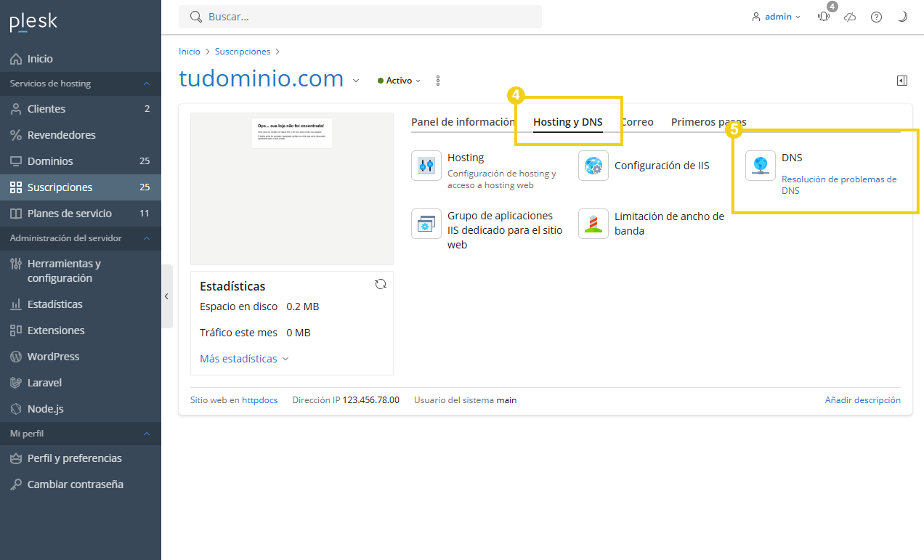Click the Tráfico este mes value 0 MB

tap(299, 333)
